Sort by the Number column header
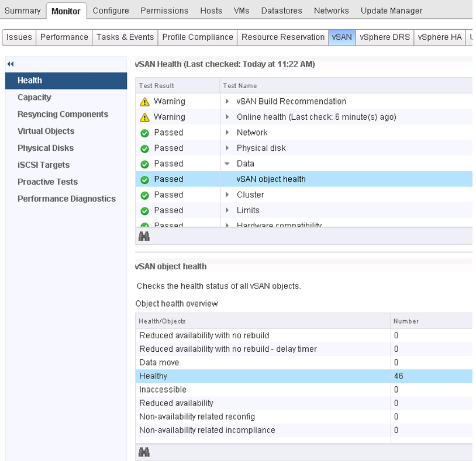The image size is (476, 461). [432, 321]
